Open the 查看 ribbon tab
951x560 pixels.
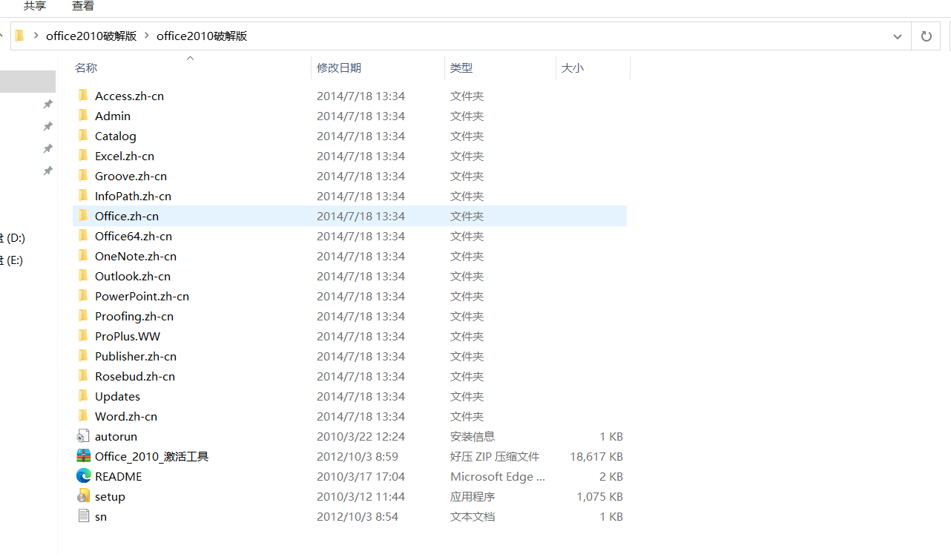click(x=82, y=6)
